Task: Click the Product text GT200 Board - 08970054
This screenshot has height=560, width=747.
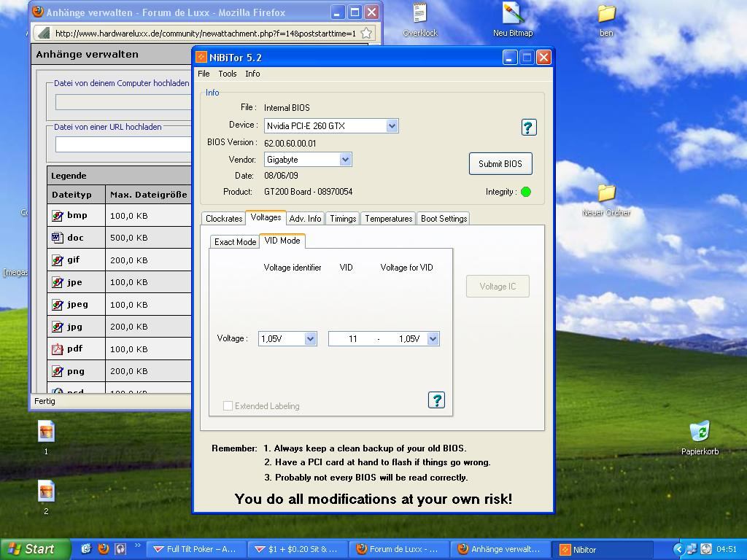Action: click(309, 192)
